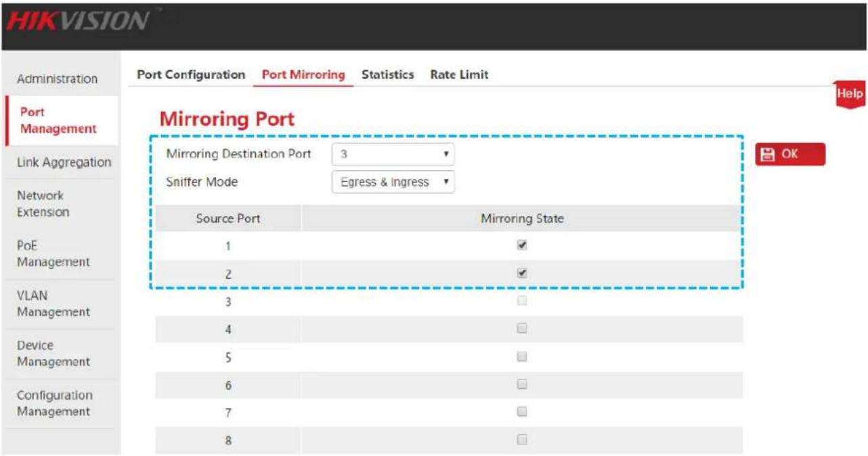Check mirroring state for source port 7

coord(522,411)
